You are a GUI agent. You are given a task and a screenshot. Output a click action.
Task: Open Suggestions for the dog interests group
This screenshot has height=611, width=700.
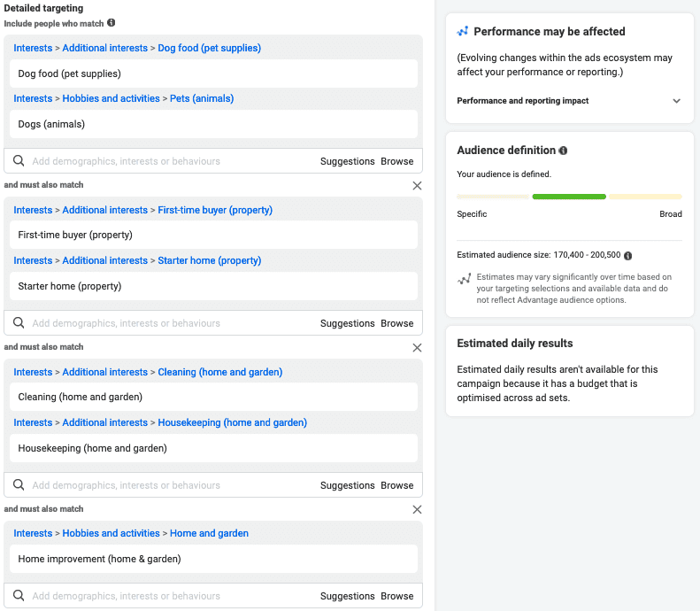[x=347, y=161]
